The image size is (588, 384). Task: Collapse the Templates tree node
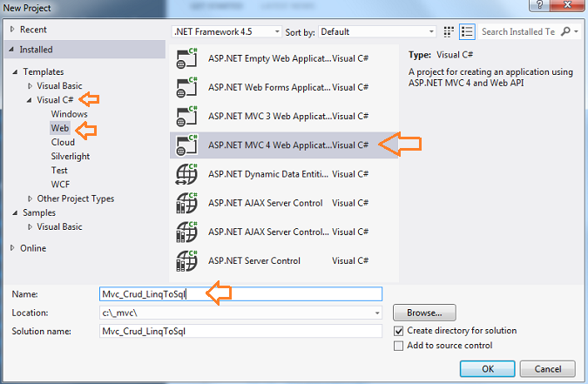coord(15,71)
